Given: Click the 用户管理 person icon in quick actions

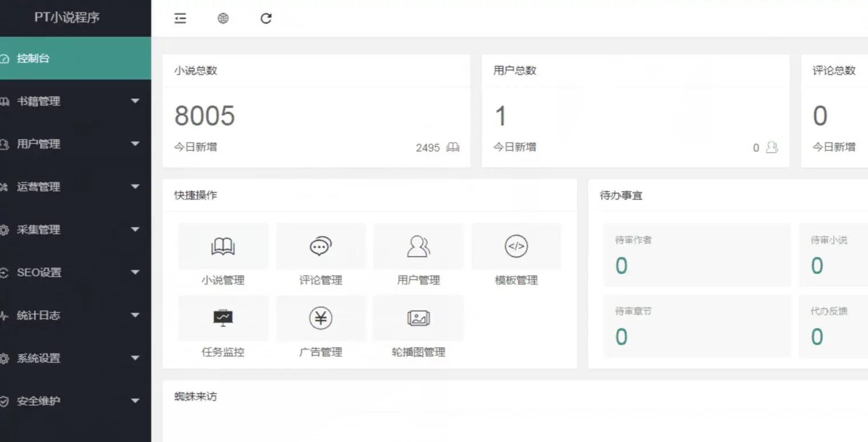Looking at the screenshot, I should point(418,247).
